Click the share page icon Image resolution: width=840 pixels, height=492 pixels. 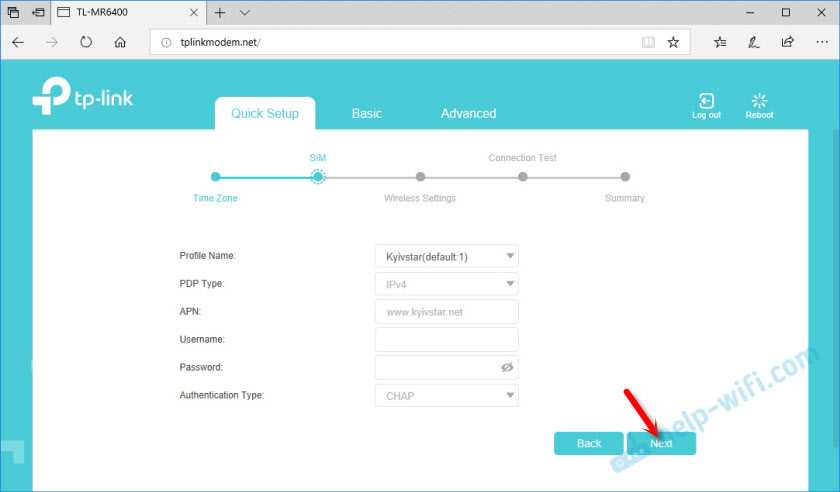788,42
